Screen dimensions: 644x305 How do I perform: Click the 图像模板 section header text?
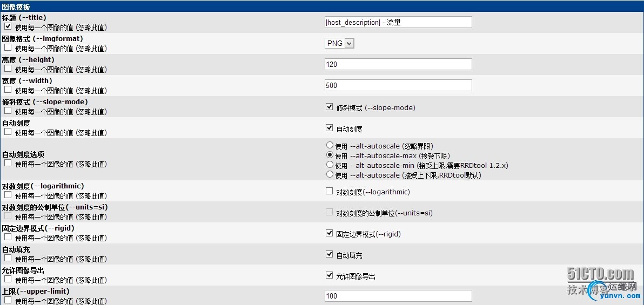click(x=16, y=6)
